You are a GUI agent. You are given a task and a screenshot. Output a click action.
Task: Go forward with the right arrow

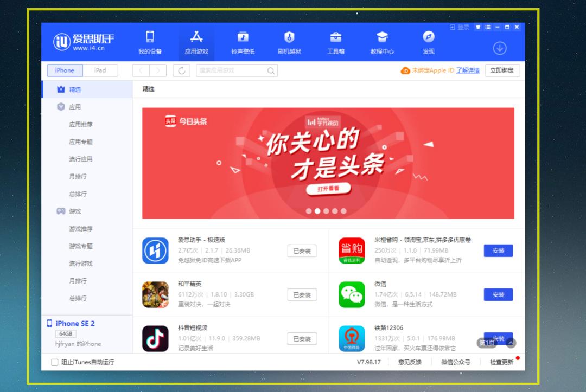pyautogui.click(x=158, y=70)
